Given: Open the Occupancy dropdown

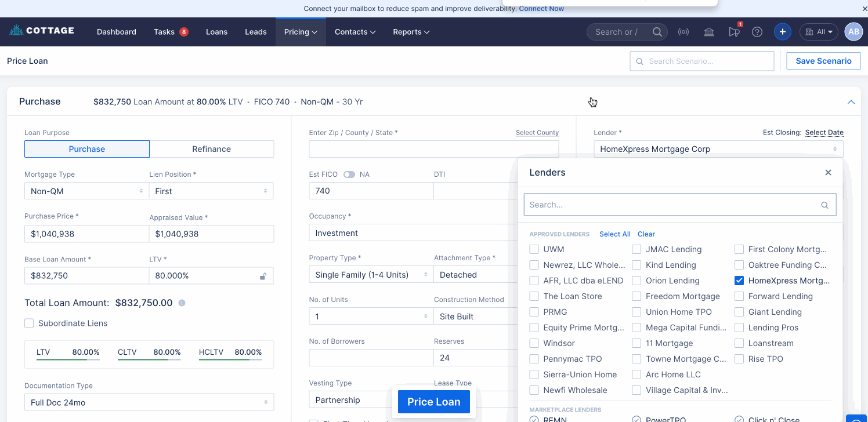Looking at the screenshot, I should (x=413, y=233).
